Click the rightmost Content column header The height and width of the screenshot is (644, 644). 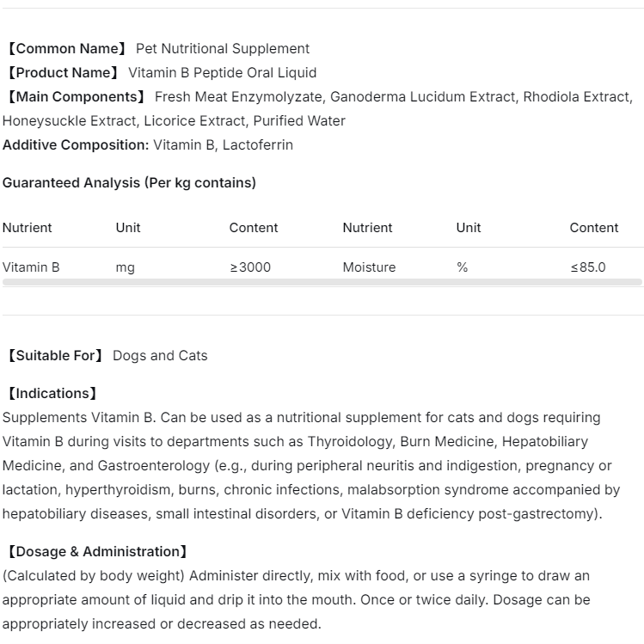tap(594, 227)
